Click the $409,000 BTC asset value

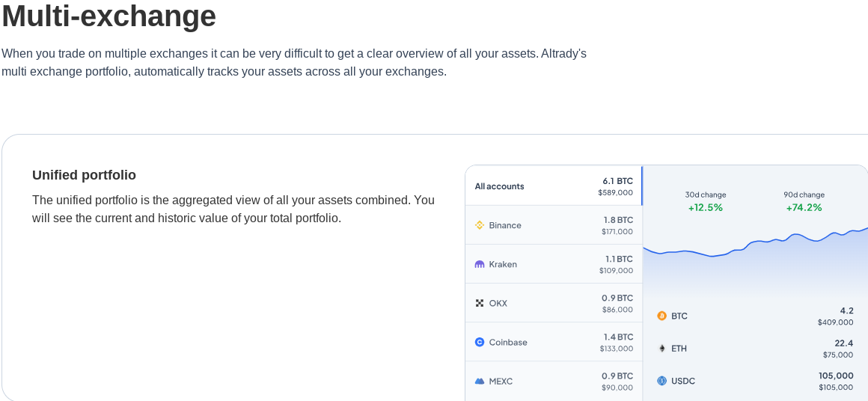[x=835, y=322]
